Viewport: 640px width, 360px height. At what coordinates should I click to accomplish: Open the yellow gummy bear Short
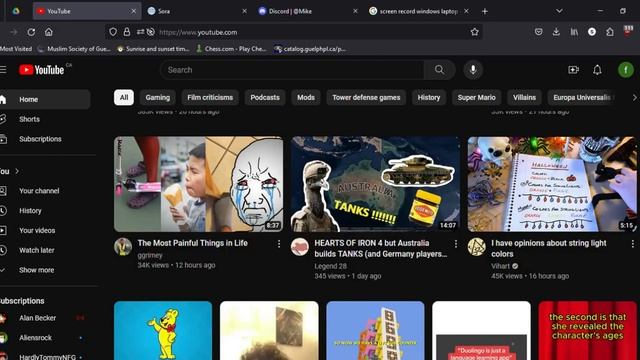163,331
